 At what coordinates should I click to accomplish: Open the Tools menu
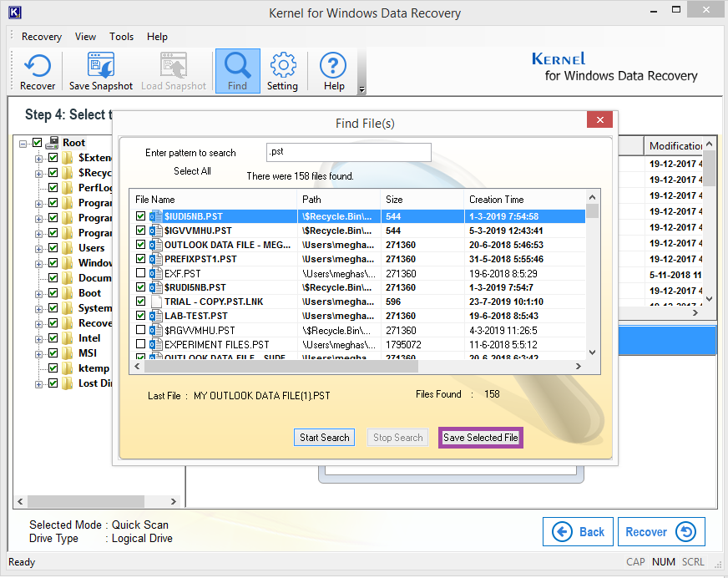[122, 37]
